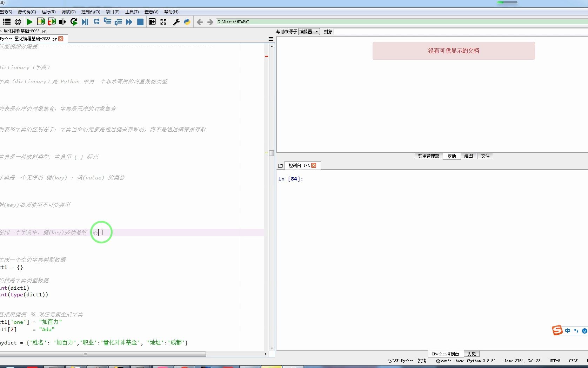Click the Sogou input method S logo

pyautogui.click(x=557, y=330)
